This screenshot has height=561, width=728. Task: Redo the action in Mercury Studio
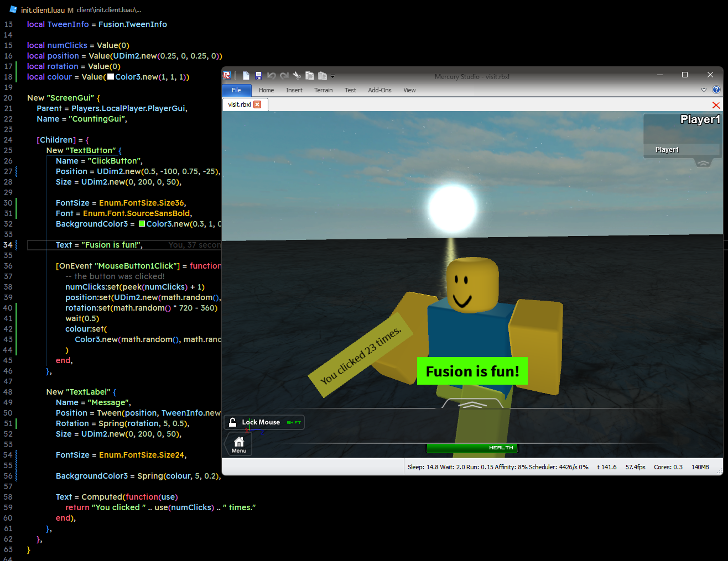coord(284,76)
